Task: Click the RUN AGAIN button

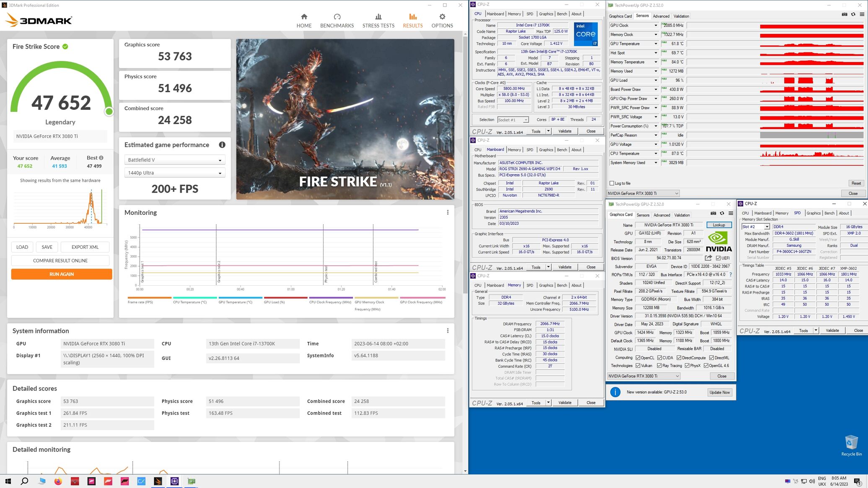Action: [62, 274]
